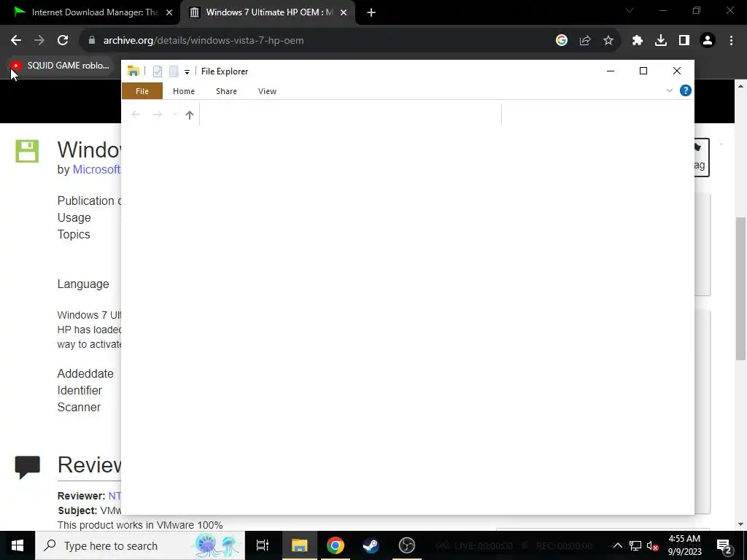Open the taskbar clock and date
747x560 pixels.
pyautogui.click(x=684, y=545)
